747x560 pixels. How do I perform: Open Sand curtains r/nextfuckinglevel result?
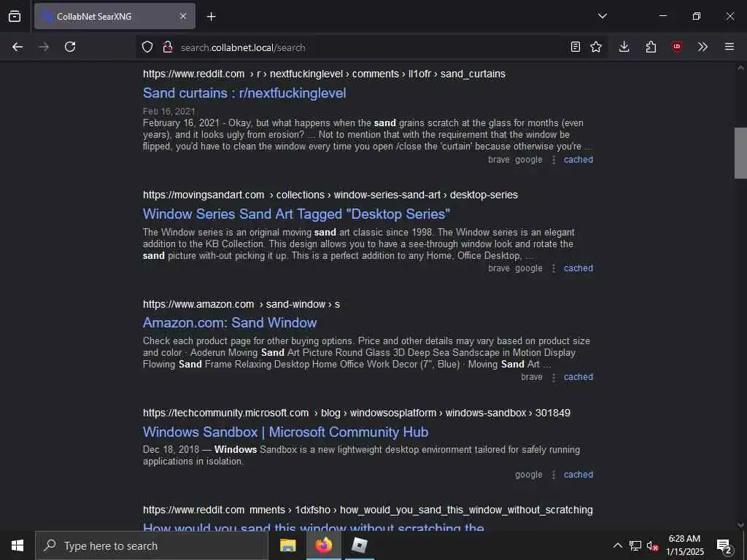pyautogui.click(x=244, y=93)
